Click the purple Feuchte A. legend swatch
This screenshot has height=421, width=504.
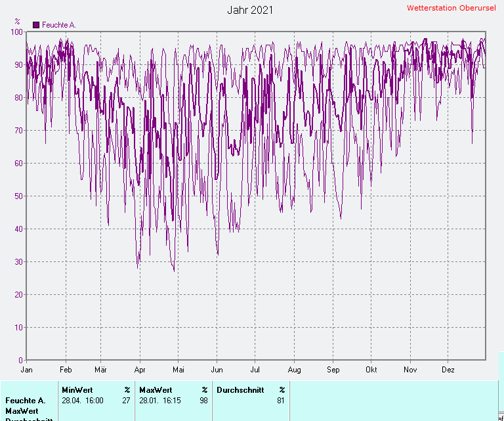pyautogui.click(x=36, y=25)
